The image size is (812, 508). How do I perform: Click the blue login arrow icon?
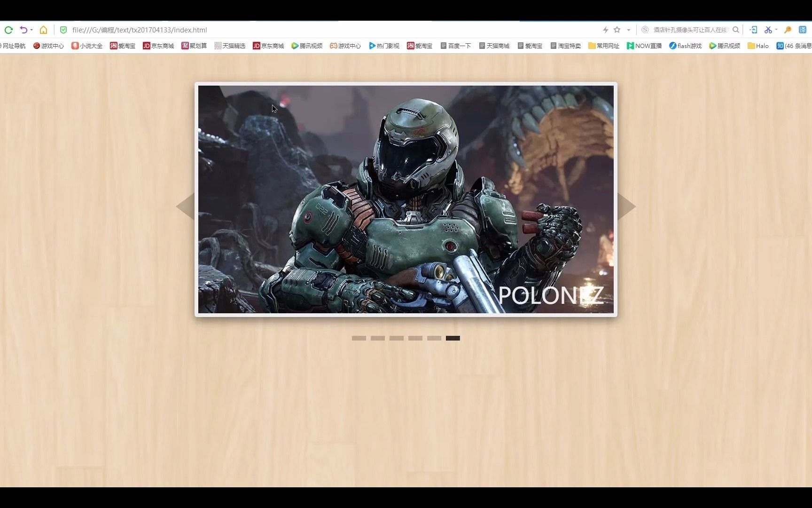coord(753,30)
